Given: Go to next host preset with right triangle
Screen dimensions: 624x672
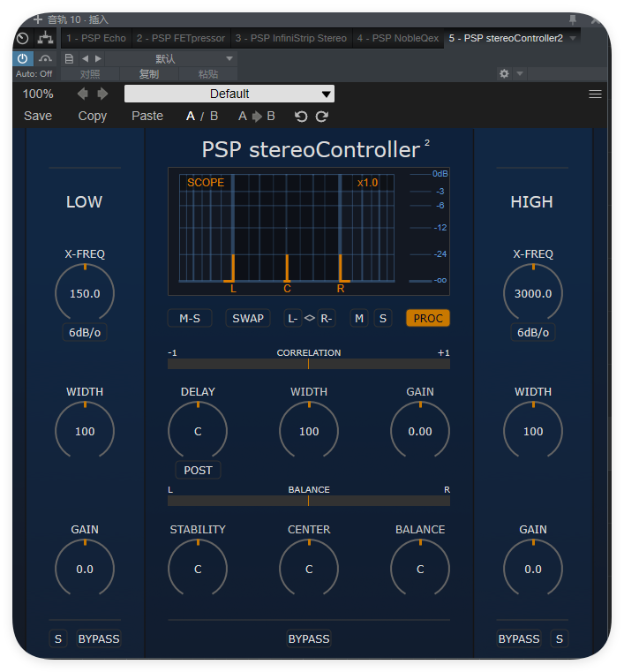Looking at the screenshot, I should [x=98, y=58].
